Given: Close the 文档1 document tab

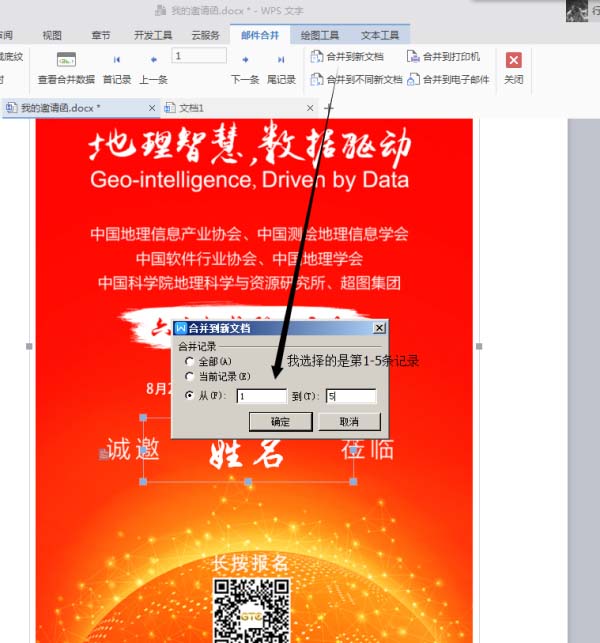Looking at the screenshot, I should (x=310, y=108).
